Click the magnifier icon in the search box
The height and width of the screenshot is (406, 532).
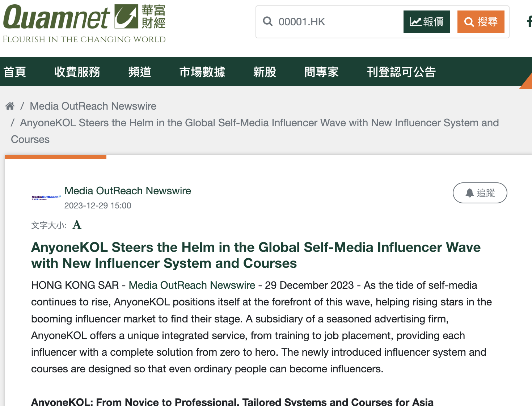(268, 22)
